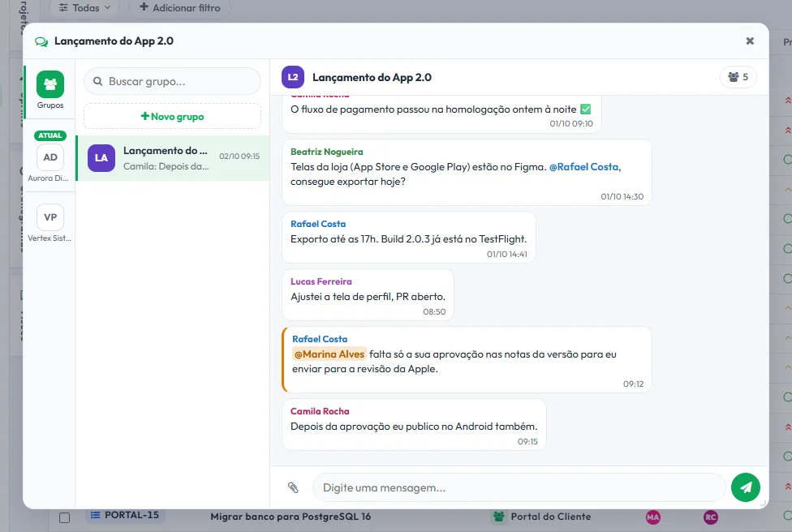This screenshot has height=532, width=792.
Task: Click the MA assignee avatar in PORTAL-15 row
Action: [x=653, y=517]
